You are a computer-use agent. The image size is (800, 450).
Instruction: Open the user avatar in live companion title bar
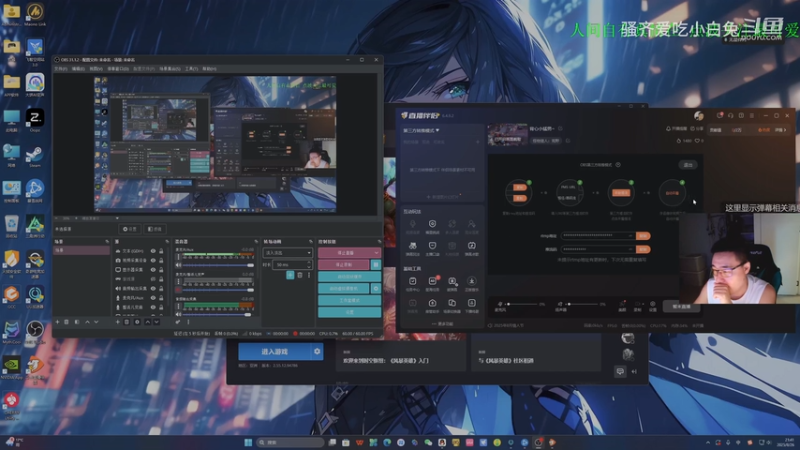[699, 116]
